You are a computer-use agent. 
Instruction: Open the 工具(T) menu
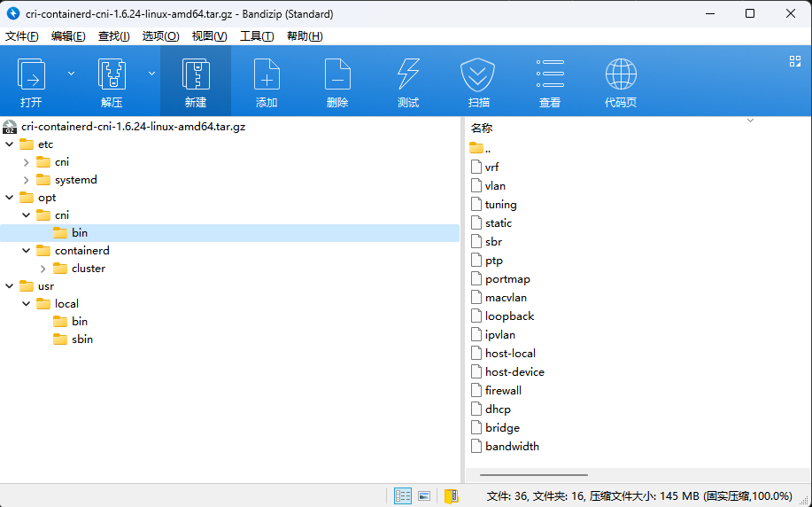[x=257, y=36]
